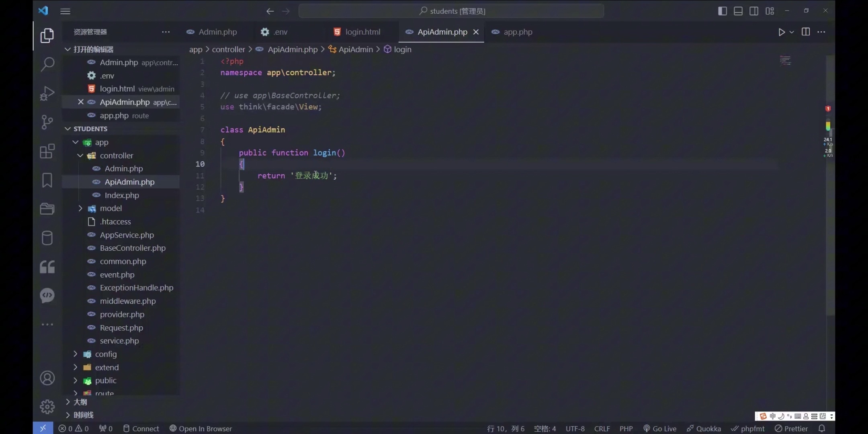The height and width of the screenshot is (434, 868).
Task: Open the Run and Debug view
Action: coord(47,93)
